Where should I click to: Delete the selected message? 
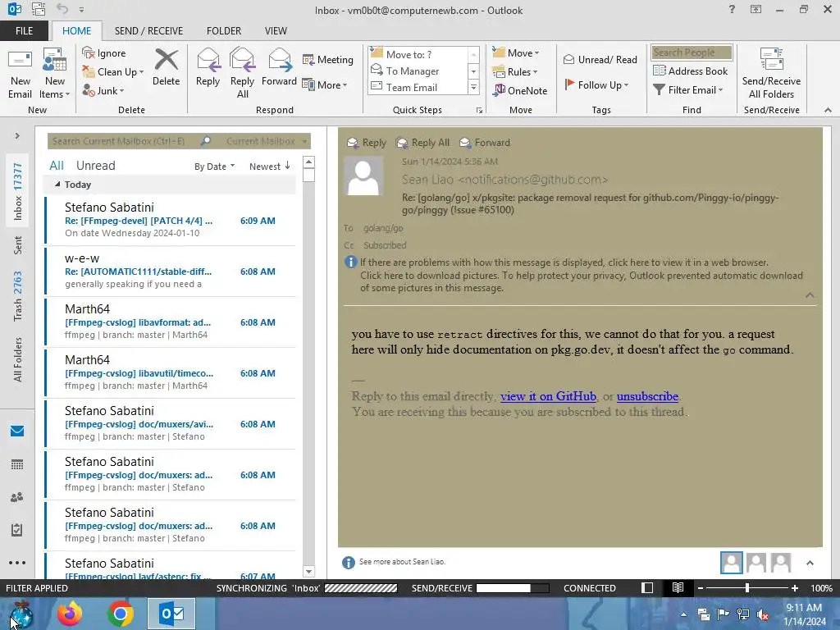(166, 67)
